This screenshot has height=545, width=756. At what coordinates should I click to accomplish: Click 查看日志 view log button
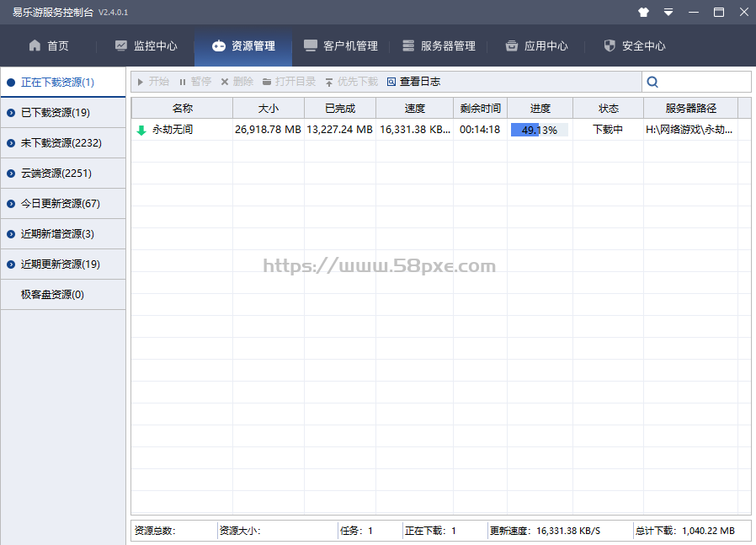(x=413, y=82)
